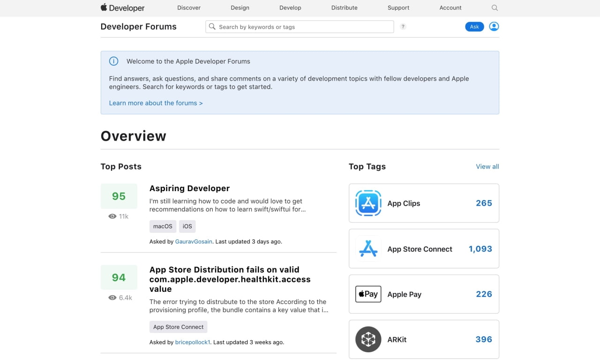The image size is (600, 364).
Task: Click the Apple Pay logo icon
Action: 368,294
